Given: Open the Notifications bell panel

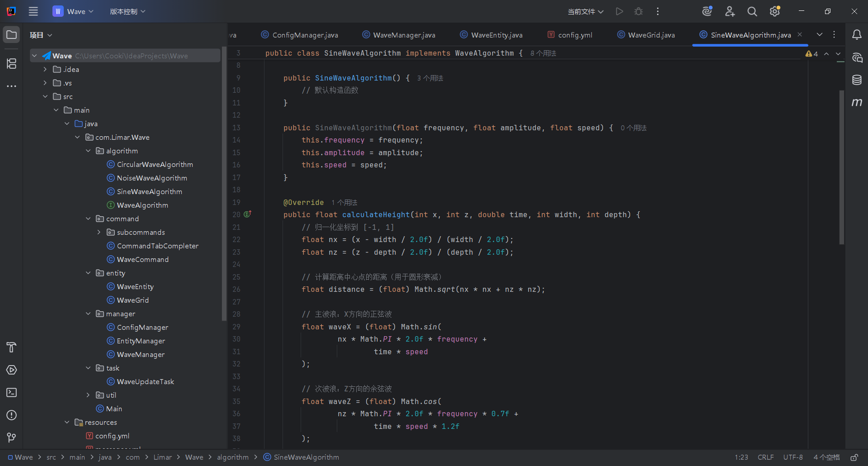Looking at the screenshot, I should [857, 35].
